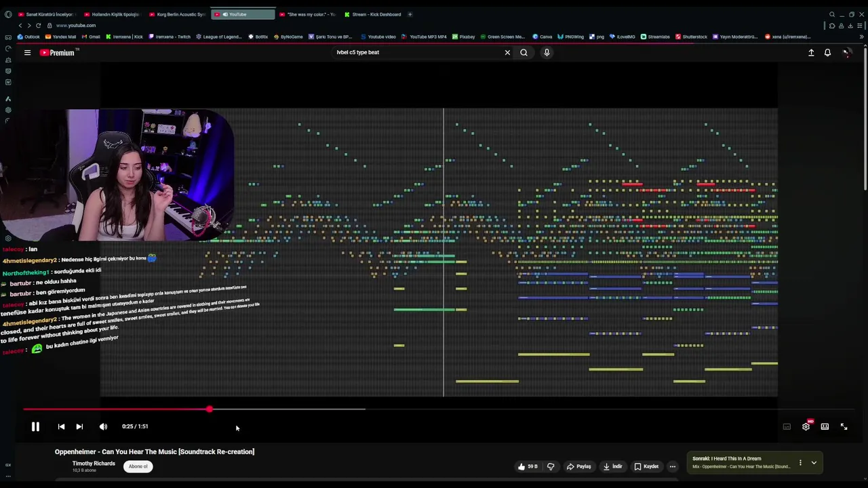
Task: Open the iLoveIMG bookmark
Action: pyautogui.click(x=622, y=37)
